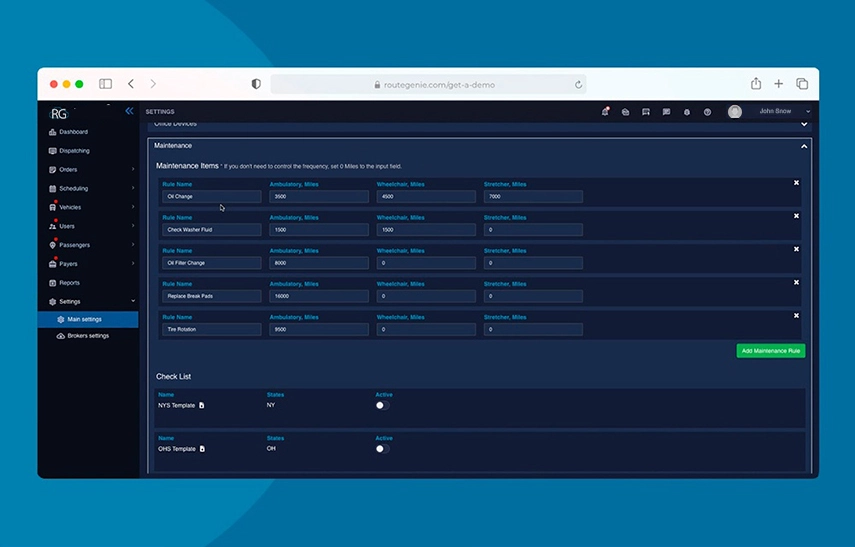This screenshot has height=547, width=855.
Task: Collapse the Maintenance section
Action: (804, 146)
